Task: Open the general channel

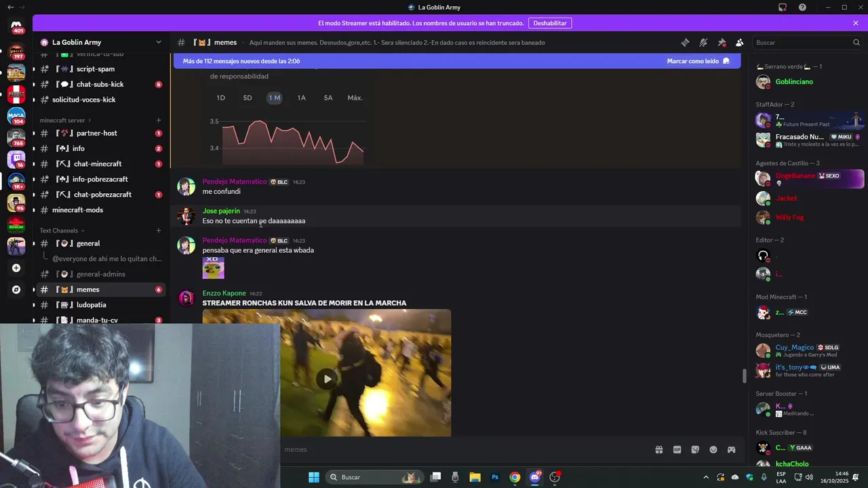Action: click(101, 243)
